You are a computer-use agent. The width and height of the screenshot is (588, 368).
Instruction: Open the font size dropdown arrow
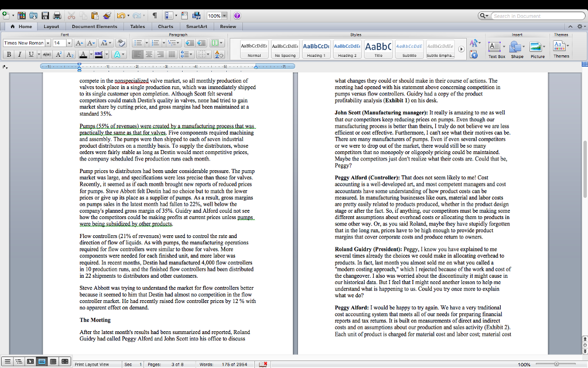pyautogui.click(x=69, y=43)
